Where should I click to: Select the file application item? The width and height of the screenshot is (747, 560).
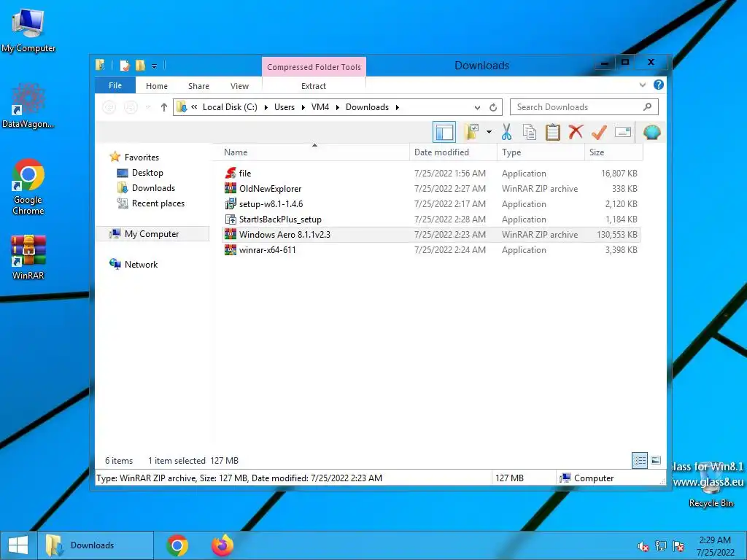(431, 174)
